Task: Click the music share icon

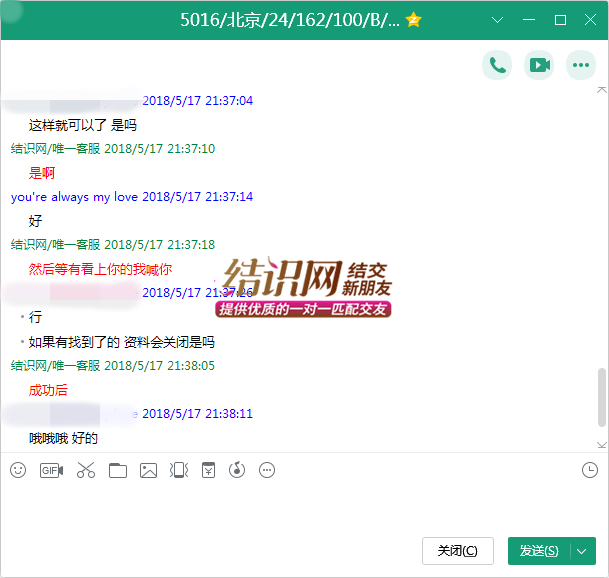Action: click(237, 470)
